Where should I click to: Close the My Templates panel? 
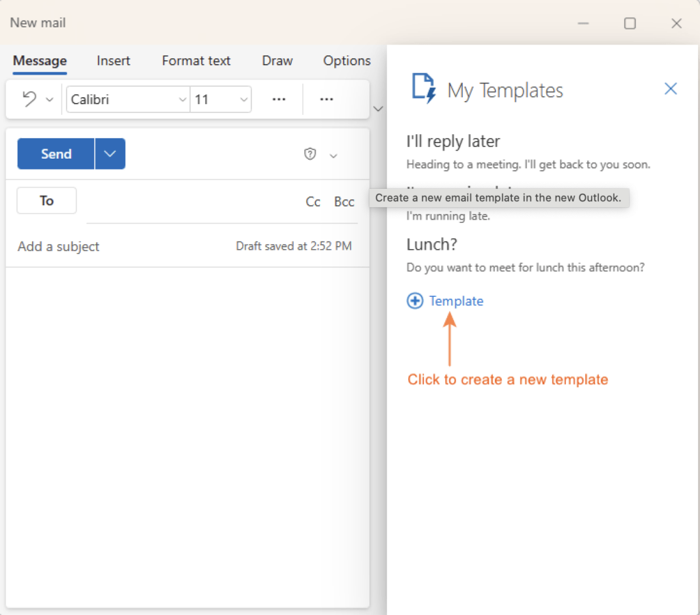670,88
